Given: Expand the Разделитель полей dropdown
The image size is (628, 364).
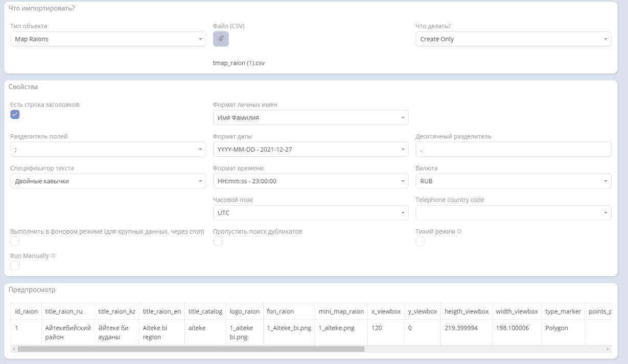Looking at the screenshot, I should coord(108,149).
